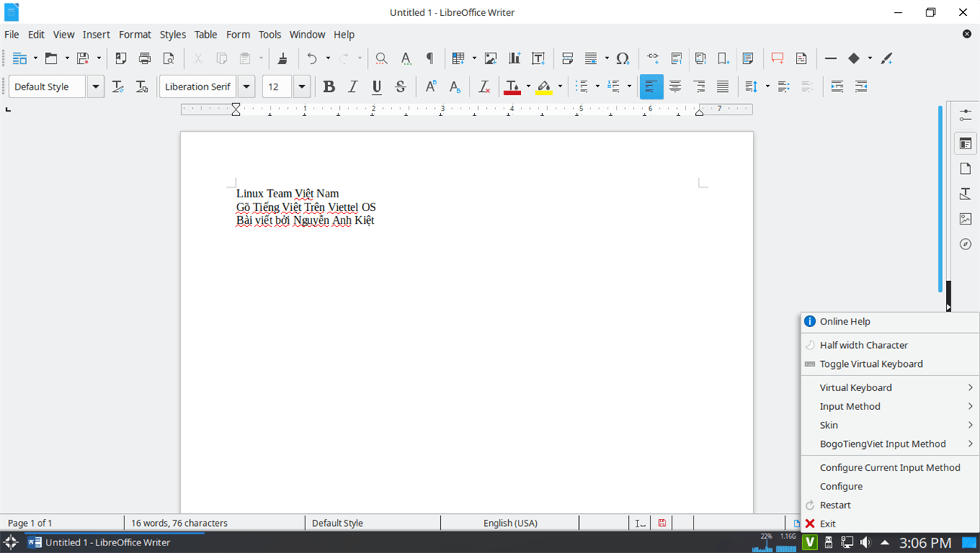Image resolution: width=980 pixels, height=553 pixels.
Task: Toggle Bold formatting
Action: tap(329, 87)
